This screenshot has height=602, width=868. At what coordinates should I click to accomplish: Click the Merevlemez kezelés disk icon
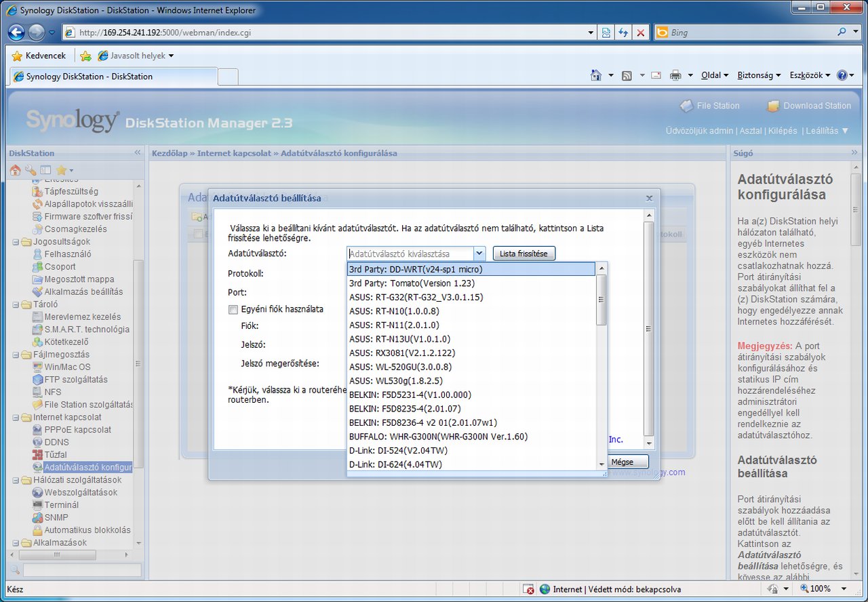[39, 317]
